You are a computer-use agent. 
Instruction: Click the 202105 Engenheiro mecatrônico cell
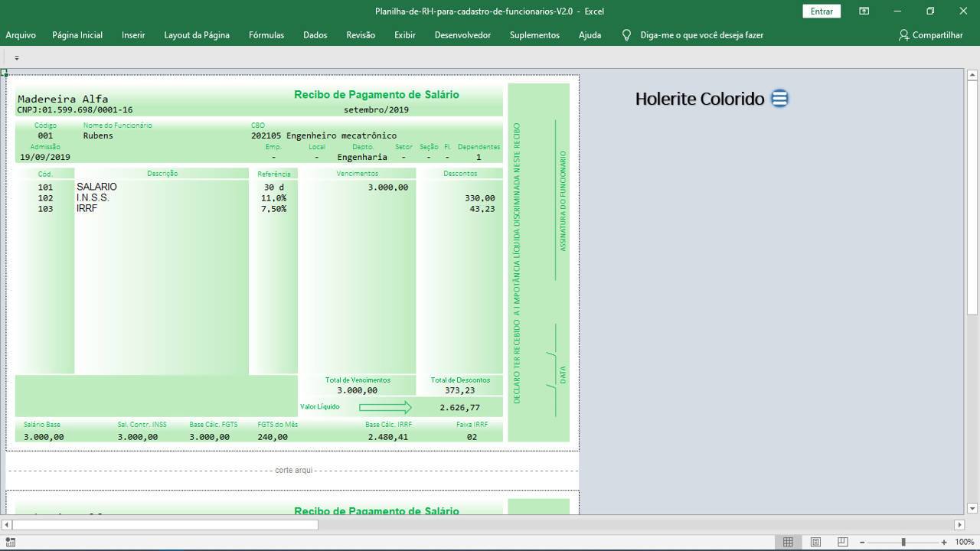point(324,135)
